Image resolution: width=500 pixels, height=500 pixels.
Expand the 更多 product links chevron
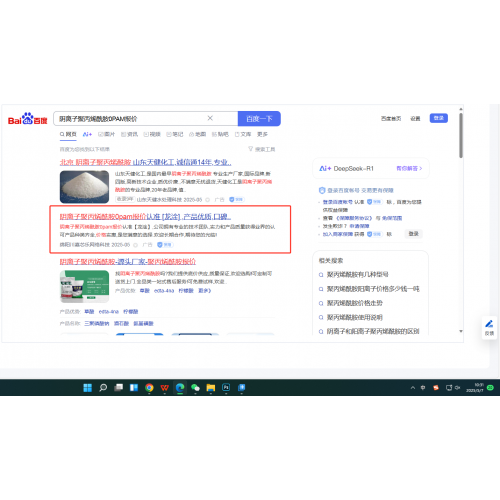pos(205,291)
